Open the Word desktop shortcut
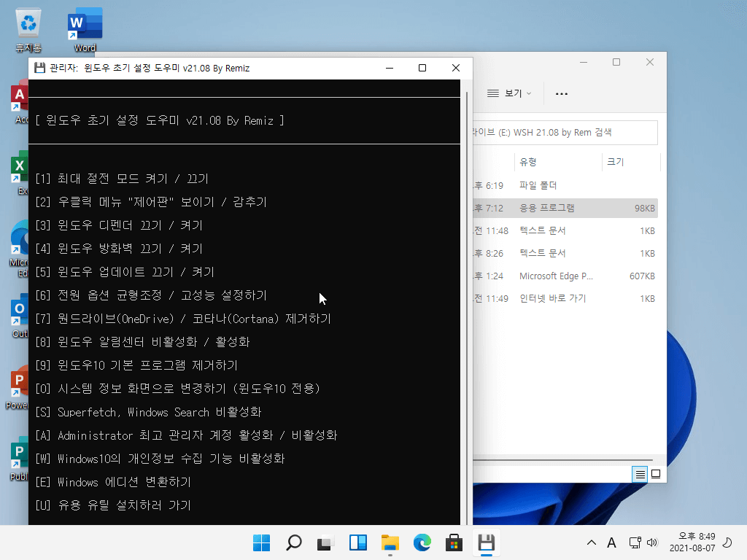The image size is (747, 560). tap(85, 29)
